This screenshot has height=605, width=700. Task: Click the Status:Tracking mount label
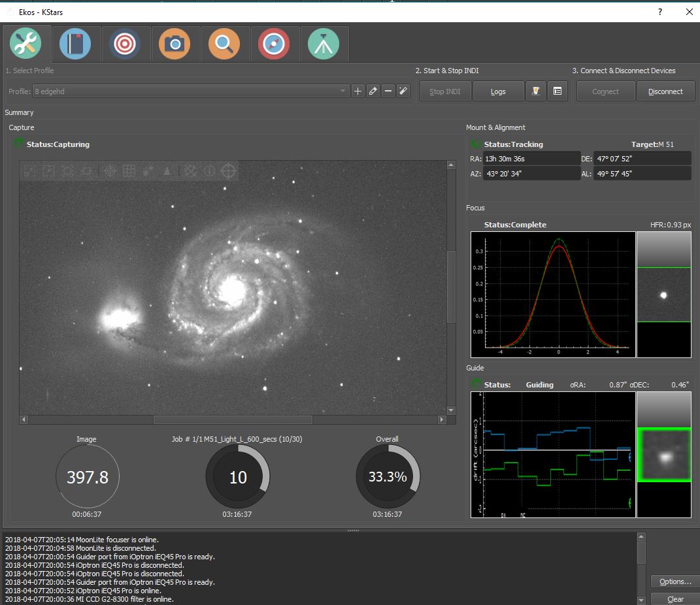tap(513, 144)
